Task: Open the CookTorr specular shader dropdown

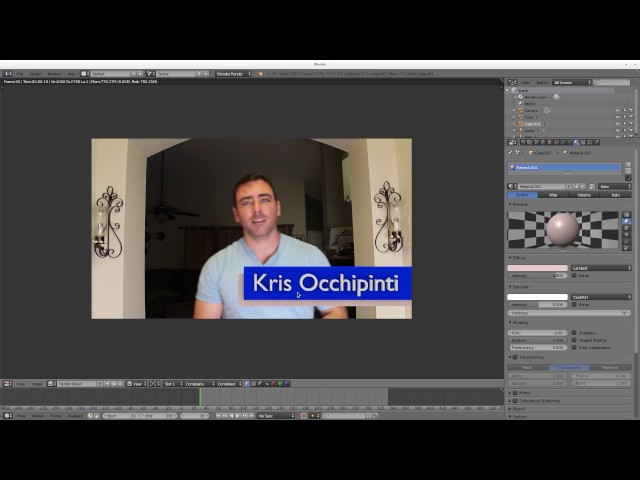Action: (601, 297)
